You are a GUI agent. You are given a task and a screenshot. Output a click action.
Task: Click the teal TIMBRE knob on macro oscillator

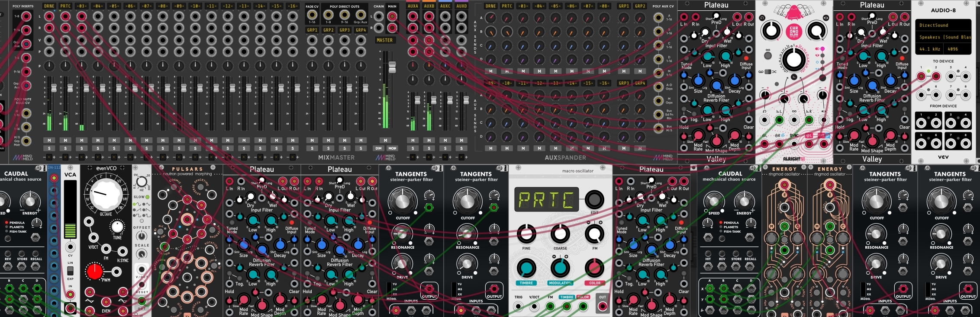[526, 268]
